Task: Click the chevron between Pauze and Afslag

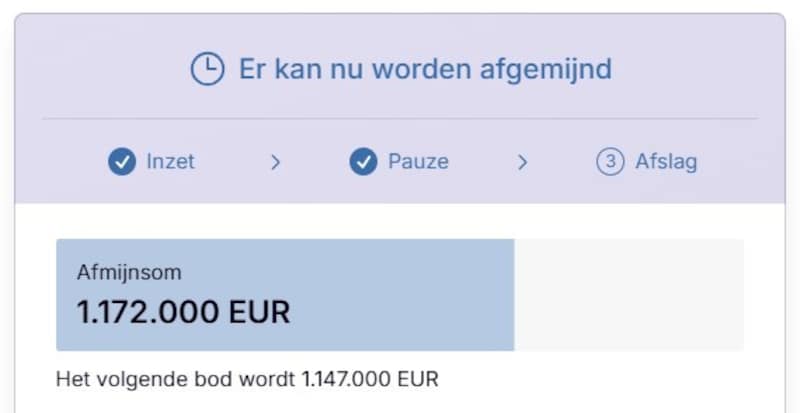Action: pos(522,162)
